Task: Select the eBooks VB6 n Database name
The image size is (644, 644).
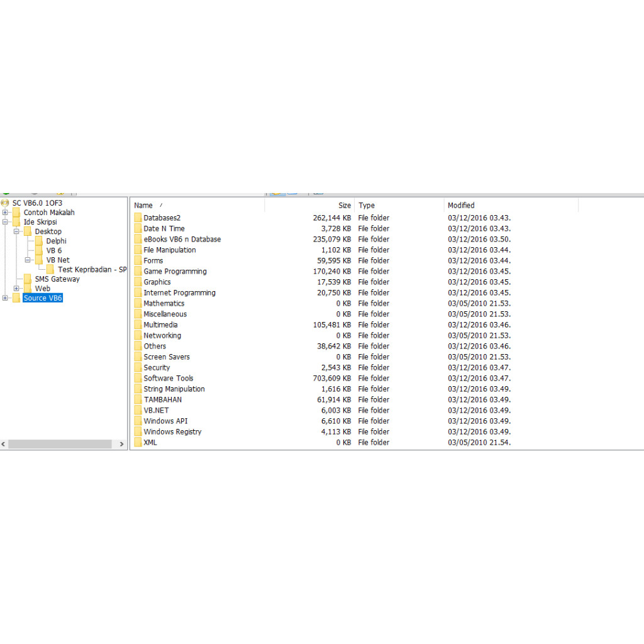Action: tap(182, 239)
